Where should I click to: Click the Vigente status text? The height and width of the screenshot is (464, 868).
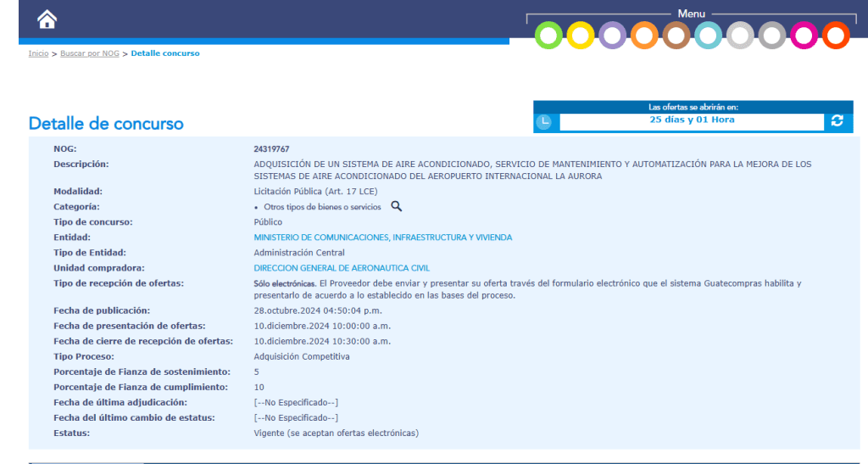click(336, 433)
